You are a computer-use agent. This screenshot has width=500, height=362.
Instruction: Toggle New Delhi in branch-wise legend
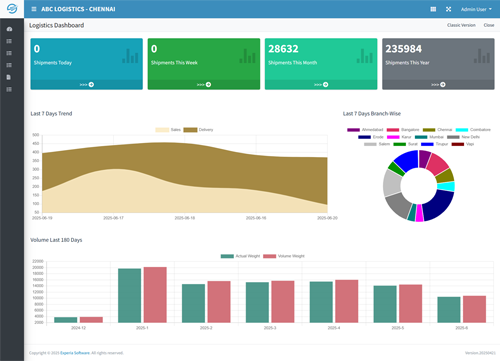click(463, 137)
